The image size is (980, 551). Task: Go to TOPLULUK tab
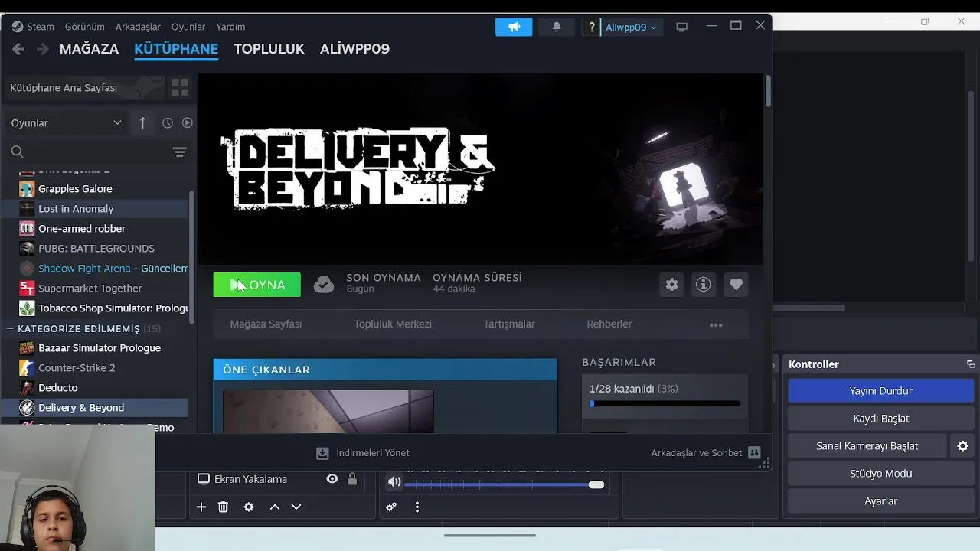(269, 49)
